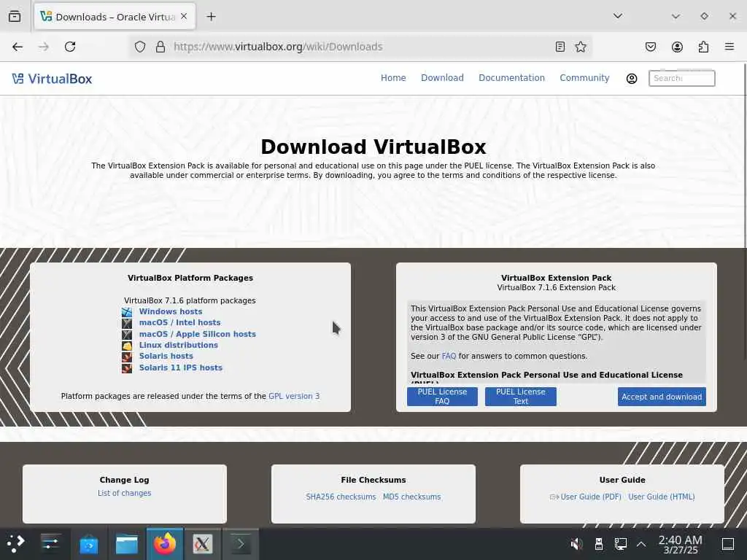Focus the URL address bar
Image resolution: width=747 pixels, height=560 pixels.
[360, 47]
